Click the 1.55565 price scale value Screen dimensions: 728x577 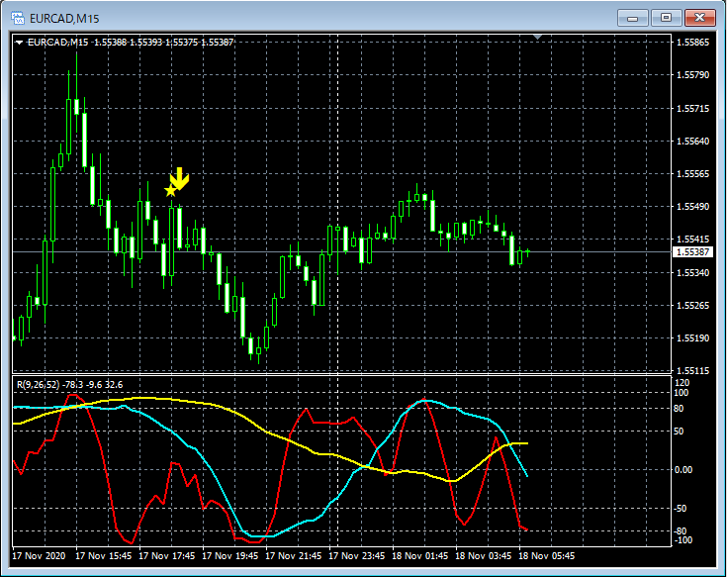692,174
